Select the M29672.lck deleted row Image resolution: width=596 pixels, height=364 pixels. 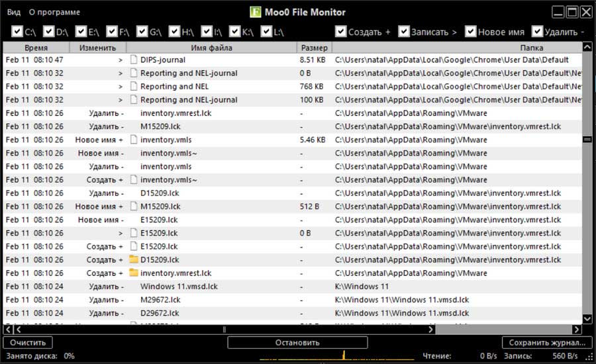292,300
